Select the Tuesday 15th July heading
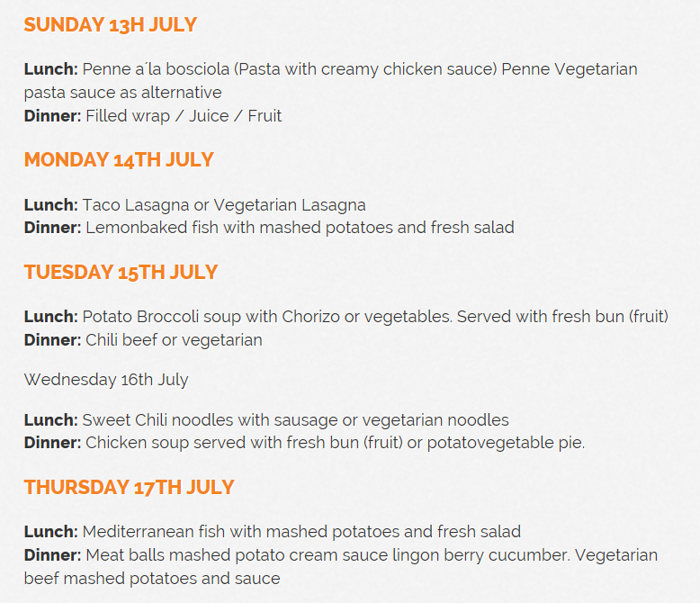 coord(121,273)
